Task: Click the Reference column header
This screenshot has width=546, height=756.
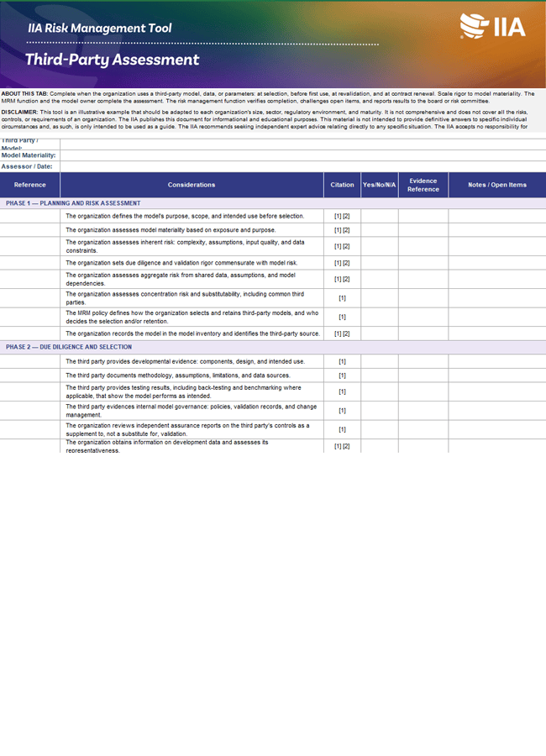Action: pyautogui.click(x=30, y=185)
